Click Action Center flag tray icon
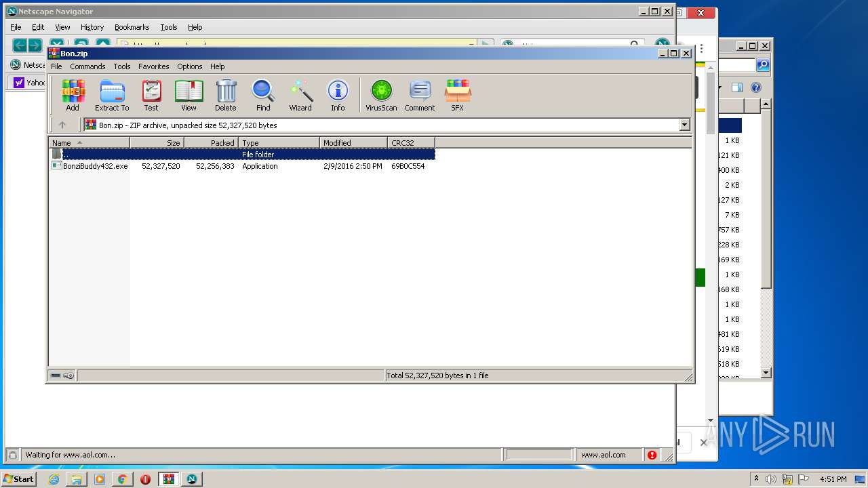868x488 pixels. click(x=804, y=479)
